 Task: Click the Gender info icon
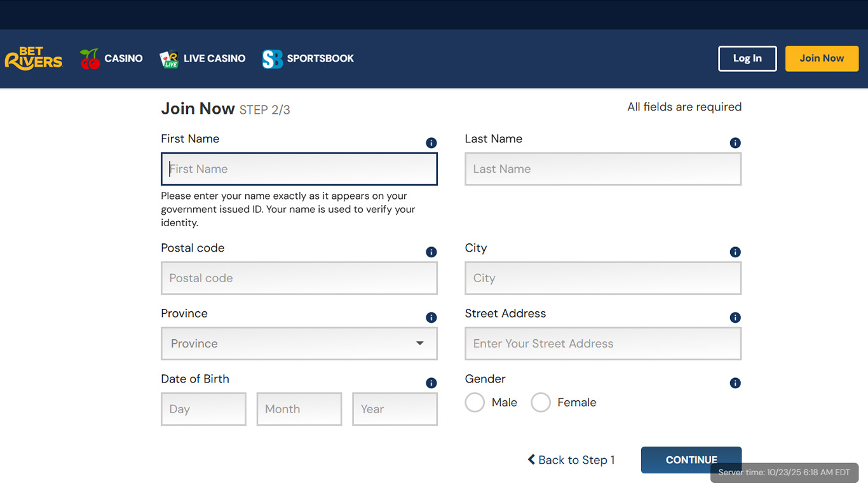(735, 383)
